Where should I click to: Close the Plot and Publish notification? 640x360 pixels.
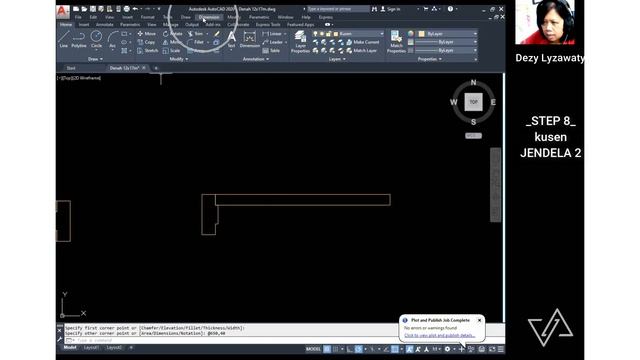480,320
